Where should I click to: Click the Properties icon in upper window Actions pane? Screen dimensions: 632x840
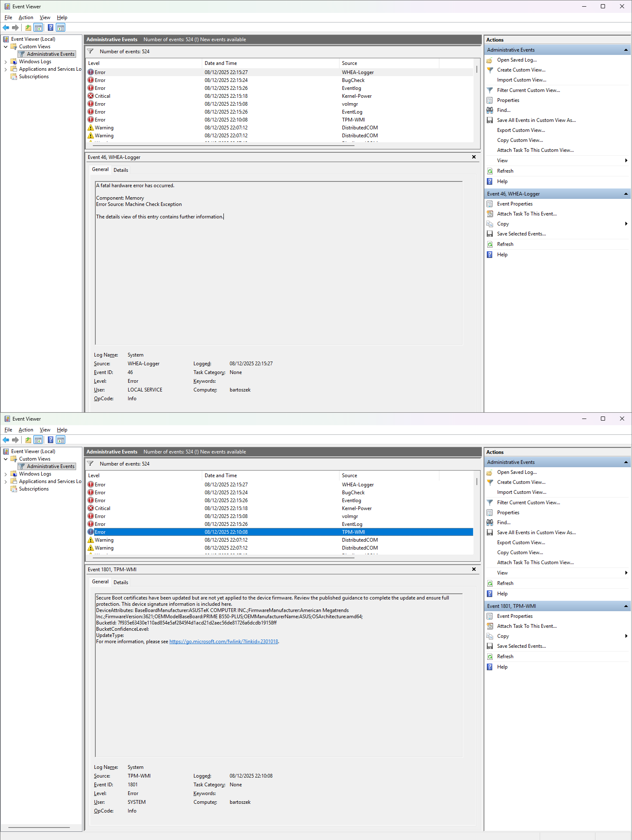490,100
